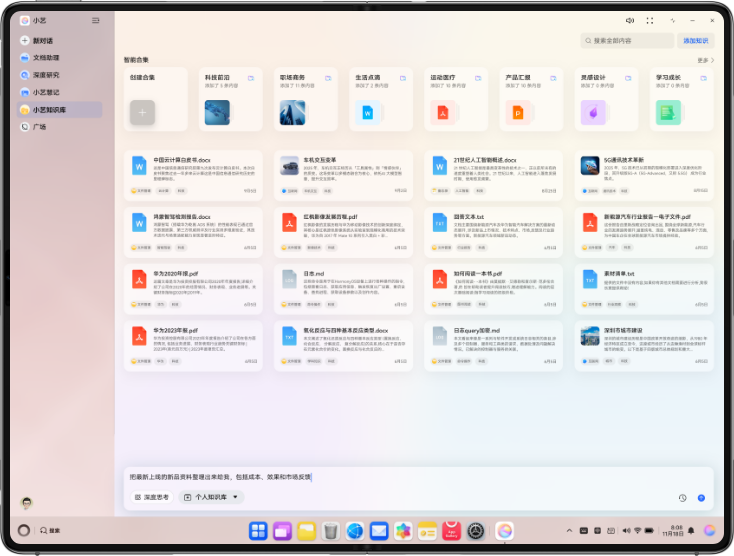Expand the system tray chevron

click(569, 531)
